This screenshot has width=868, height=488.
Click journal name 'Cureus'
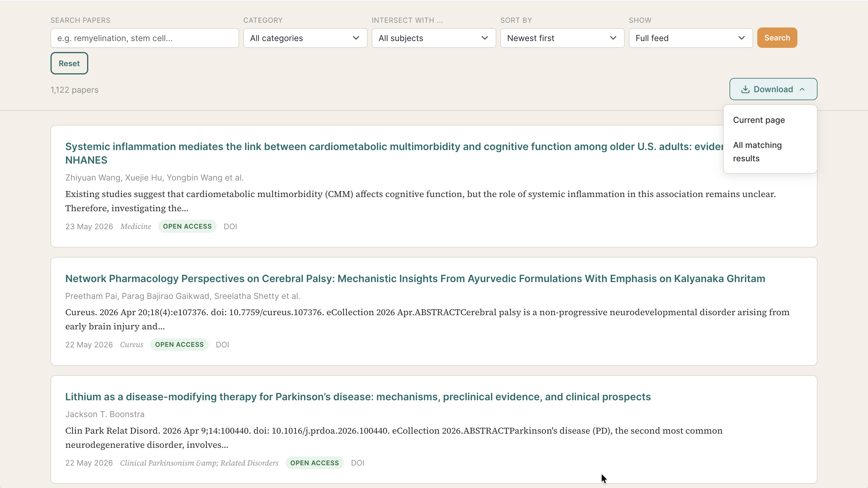point(131,344)
